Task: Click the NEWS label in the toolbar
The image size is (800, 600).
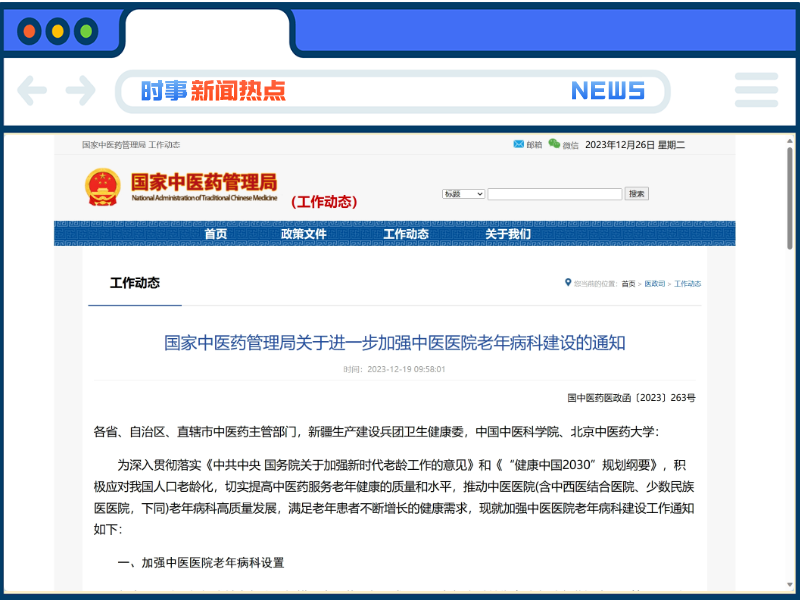Action: click(610, 91)
